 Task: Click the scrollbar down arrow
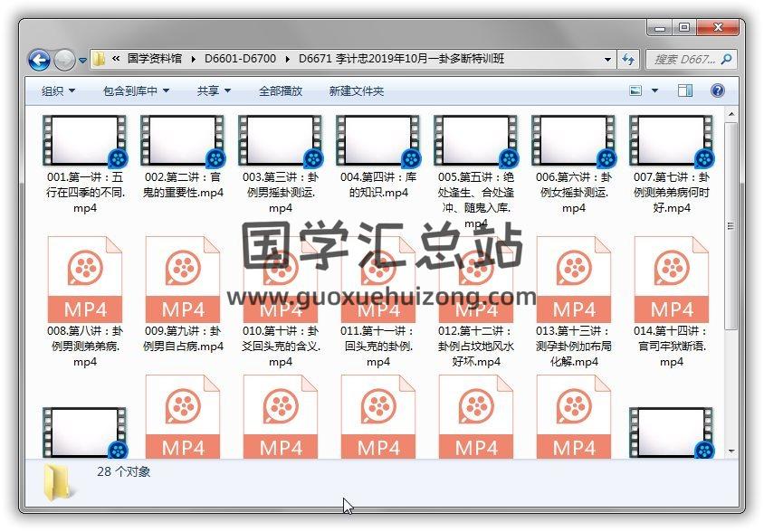tap(731, 451)
